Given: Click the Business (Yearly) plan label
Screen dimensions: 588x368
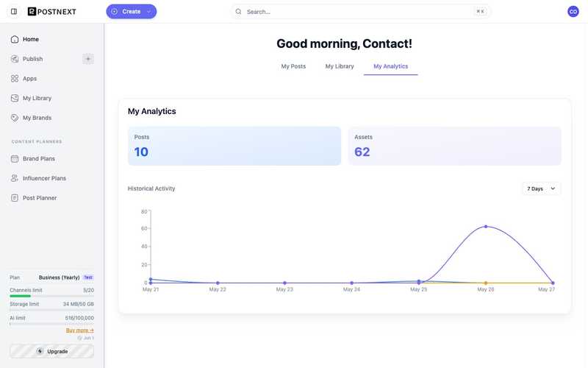Looking at the screenshot, I should (60, 277).
